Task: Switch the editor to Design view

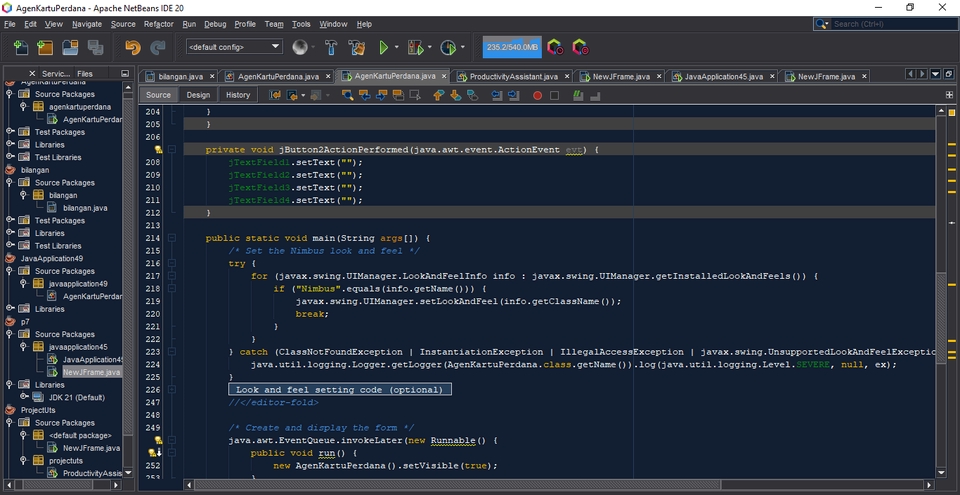Action: pyautogui.click(x=198, y=95)
